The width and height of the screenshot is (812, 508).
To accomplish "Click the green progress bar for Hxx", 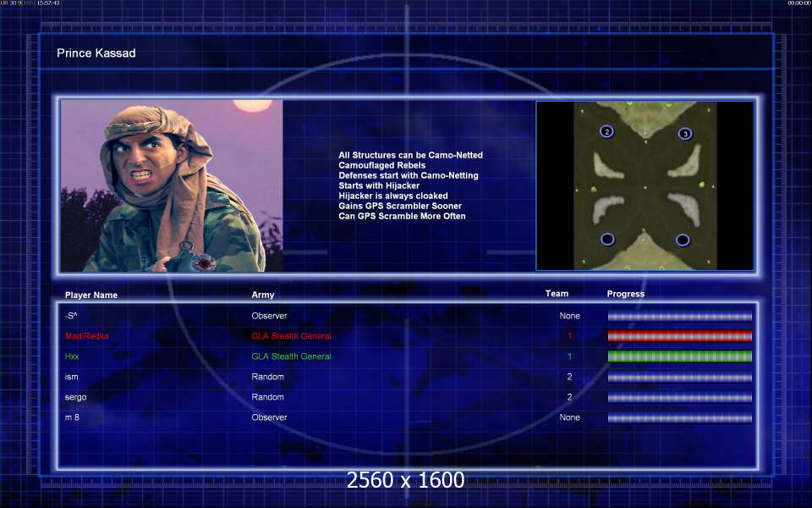I will (x=679, y=356).
